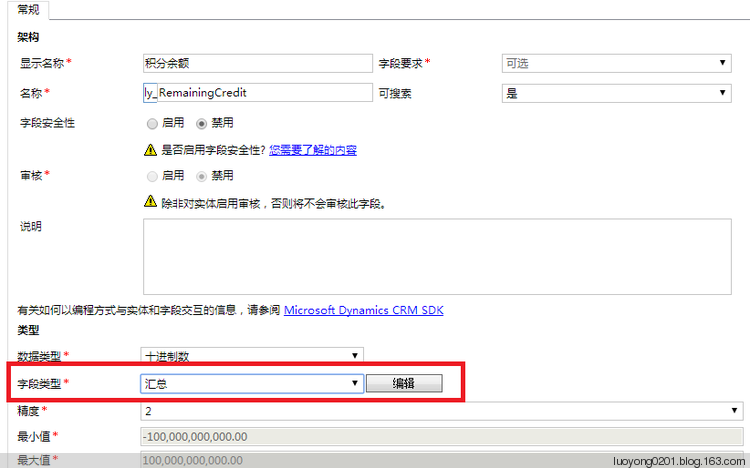
Task: Click the 精度 label
Action: click(x=29, y=411)
